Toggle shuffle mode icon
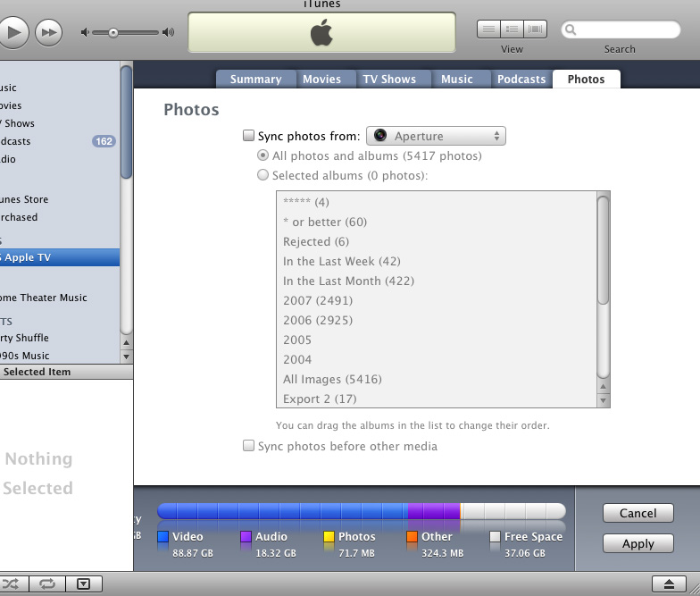This screenshot has height=596, width=700. [12, 583]
